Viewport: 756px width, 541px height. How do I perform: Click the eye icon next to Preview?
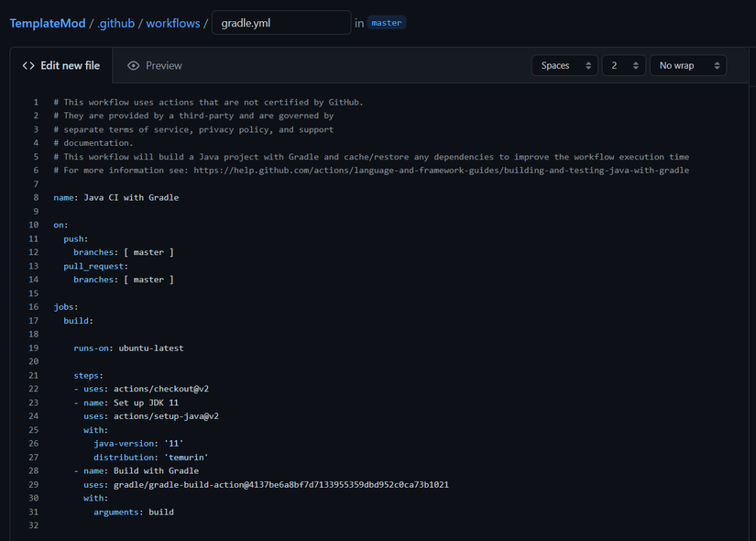[x=134, y=66]
